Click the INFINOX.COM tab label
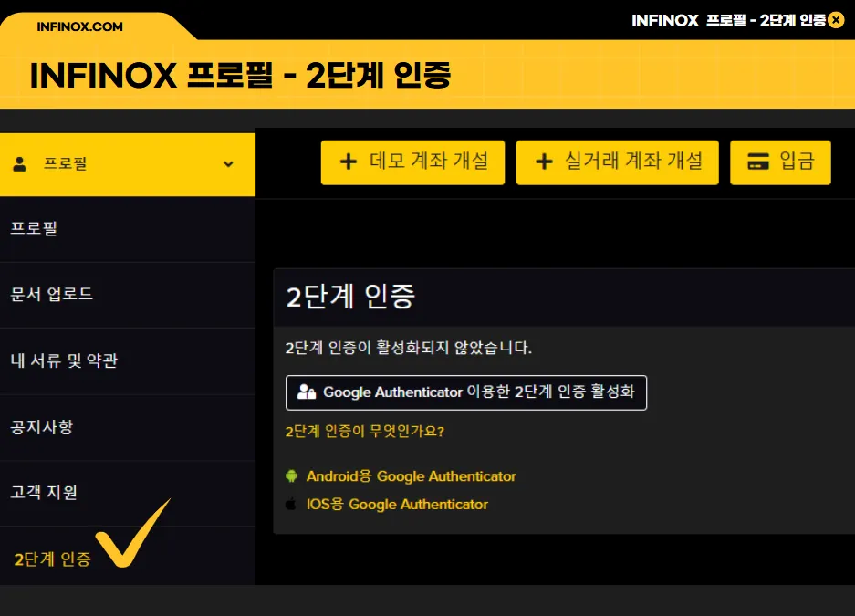The image size is (855, 616). pos(79,26)
